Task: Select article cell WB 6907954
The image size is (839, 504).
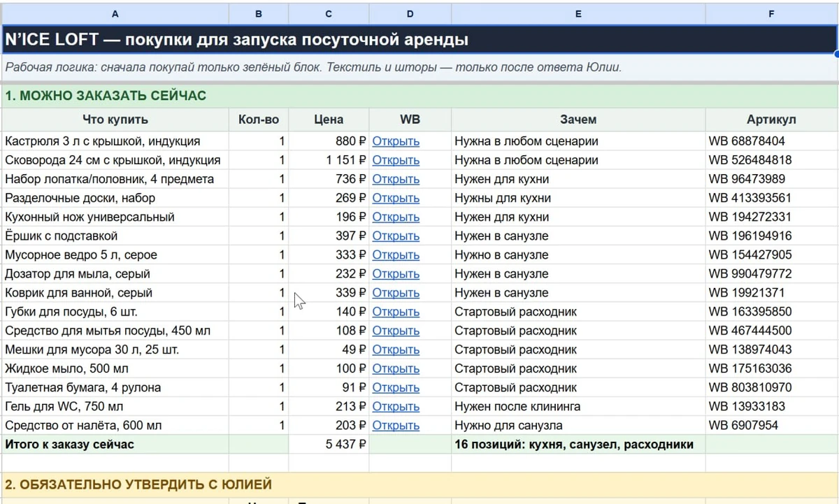Action: pyautogui.click(x=771, y=425)
